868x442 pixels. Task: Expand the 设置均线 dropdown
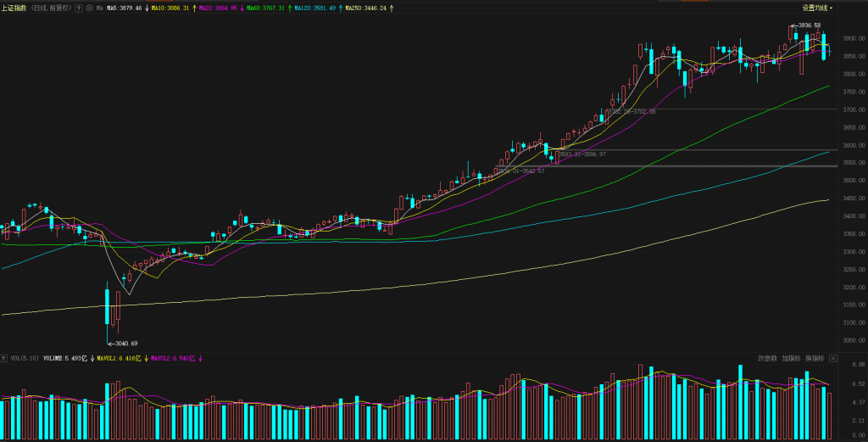coord(817,8)
